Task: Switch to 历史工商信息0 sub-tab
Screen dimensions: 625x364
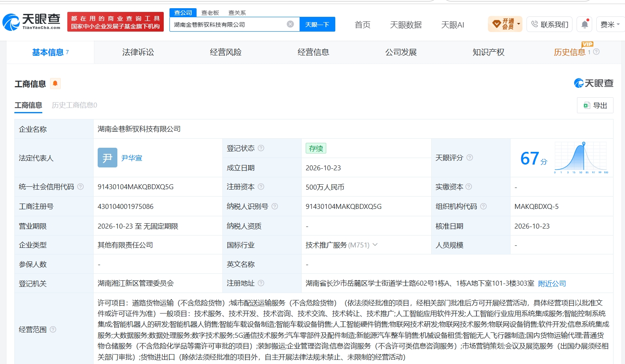Action: (x=74, y=105)
